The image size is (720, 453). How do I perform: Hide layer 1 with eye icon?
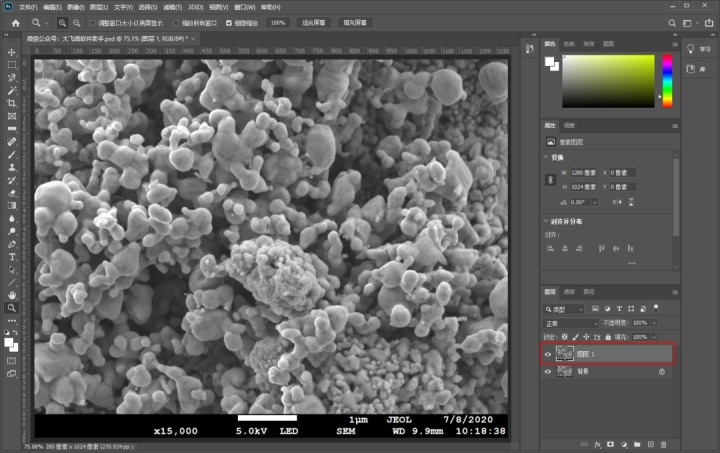(547, 354)
